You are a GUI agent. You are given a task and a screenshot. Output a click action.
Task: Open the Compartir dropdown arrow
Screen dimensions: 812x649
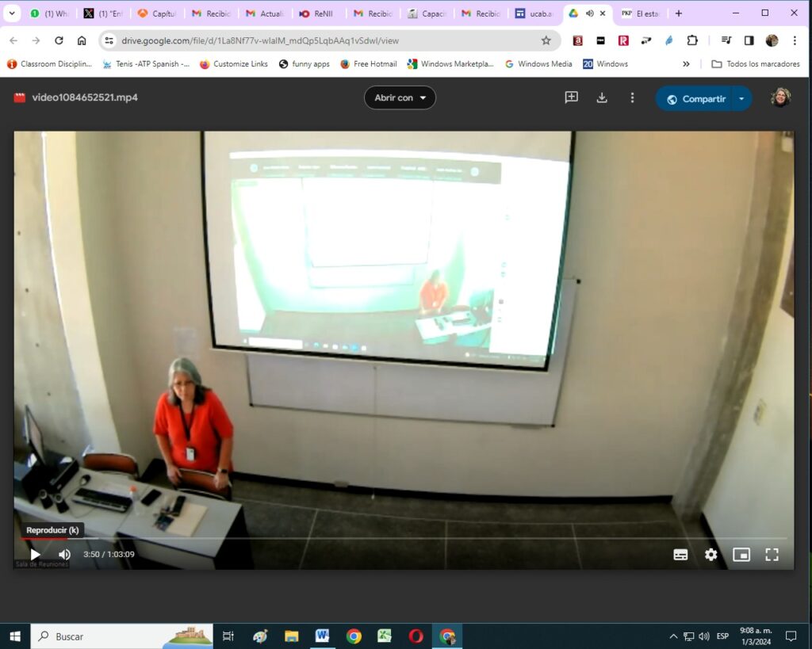click(x=741, y=99)
